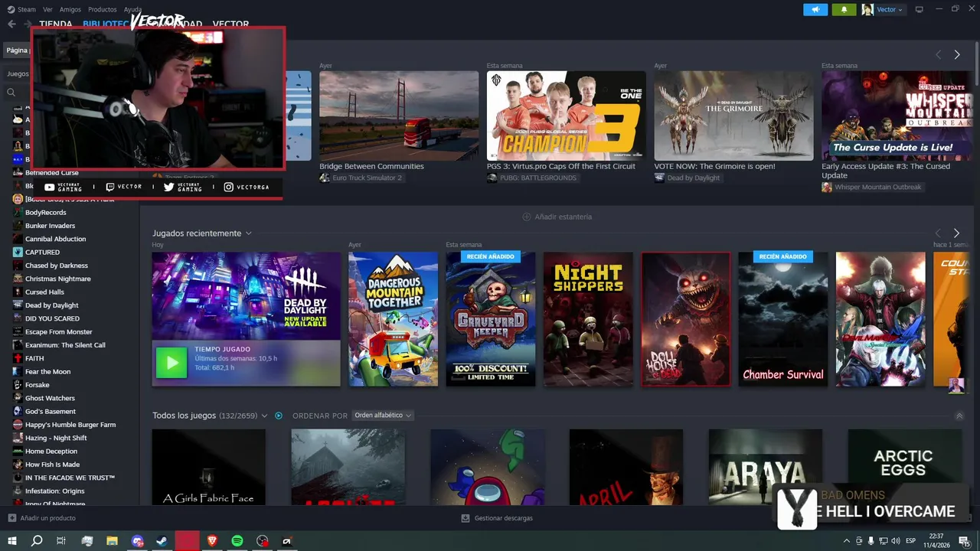Open Bridge Between Communities news title
Screen dimensions: 980x551
[x=371, y=166]
